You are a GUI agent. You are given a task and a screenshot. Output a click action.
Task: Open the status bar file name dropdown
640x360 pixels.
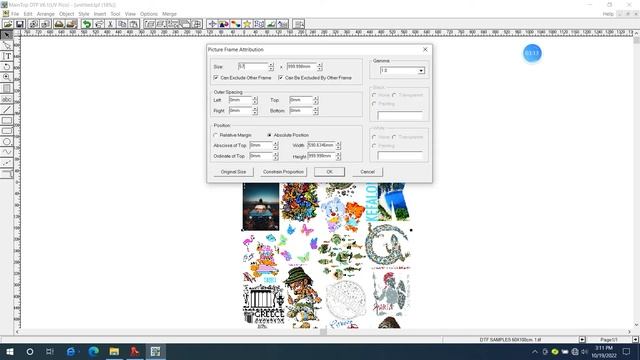582,340
